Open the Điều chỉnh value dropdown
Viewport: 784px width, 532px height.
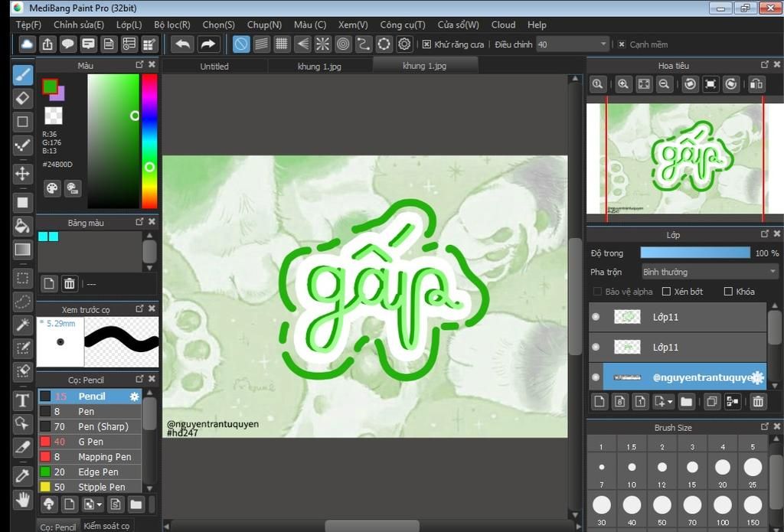573,44
